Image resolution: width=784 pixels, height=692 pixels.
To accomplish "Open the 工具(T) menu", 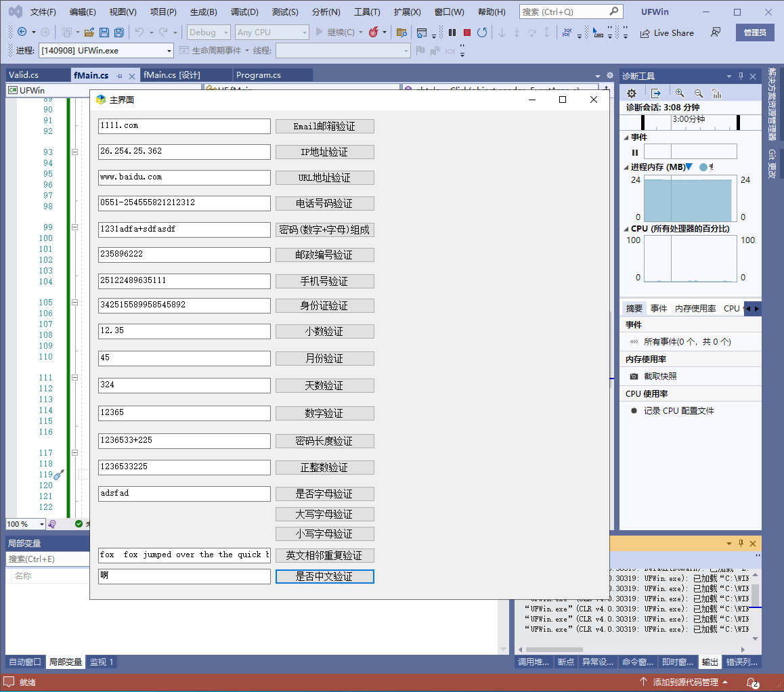I will pyautogui.click(x=367, y=12).
